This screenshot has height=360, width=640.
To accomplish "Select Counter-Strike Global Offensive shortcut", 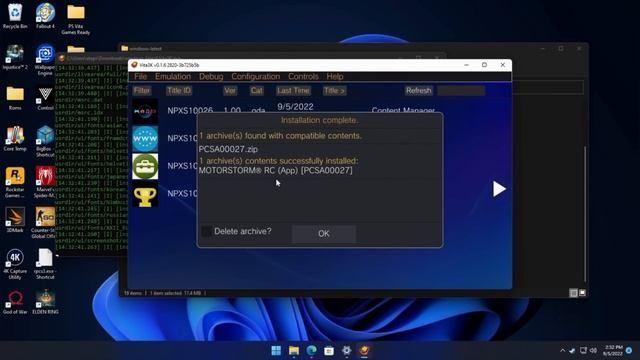I will tap(45, 223).
